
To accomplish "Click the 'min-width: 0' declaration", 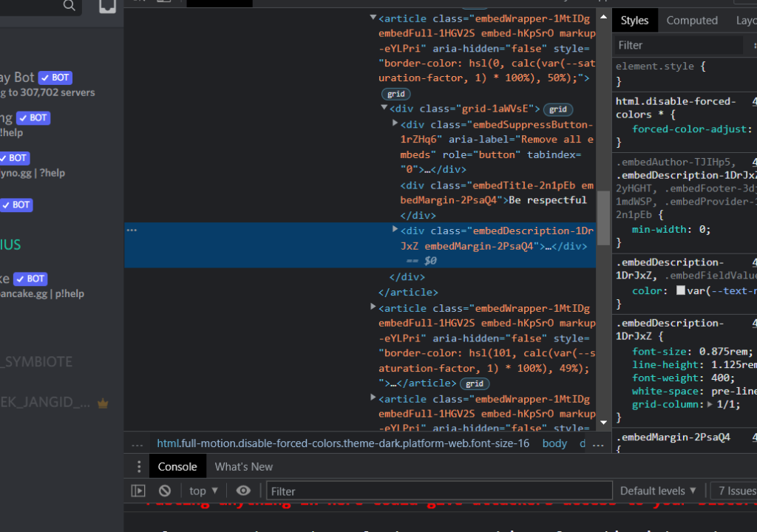I will (x=671, y=229).
